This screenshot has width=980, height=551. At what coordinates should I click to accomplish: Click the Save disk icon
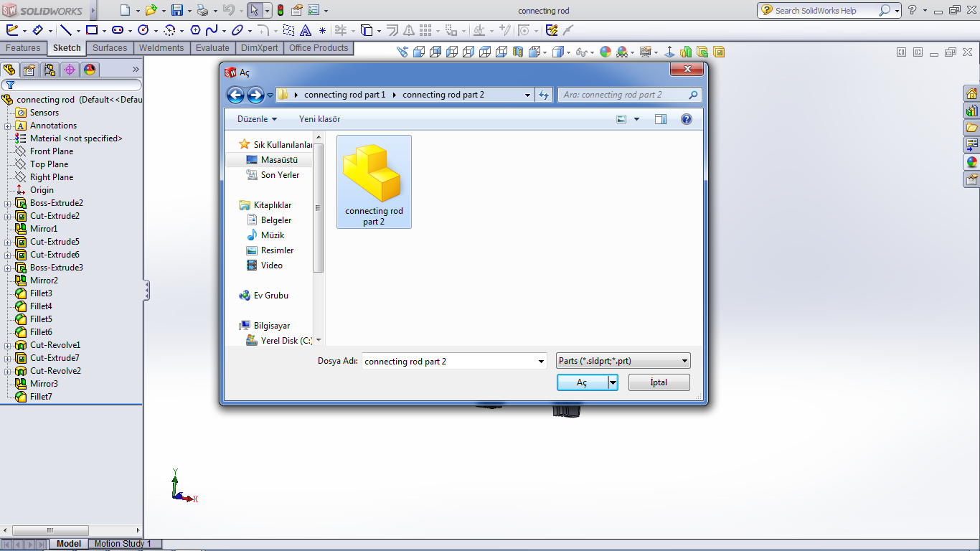click(x=177, y=11)
